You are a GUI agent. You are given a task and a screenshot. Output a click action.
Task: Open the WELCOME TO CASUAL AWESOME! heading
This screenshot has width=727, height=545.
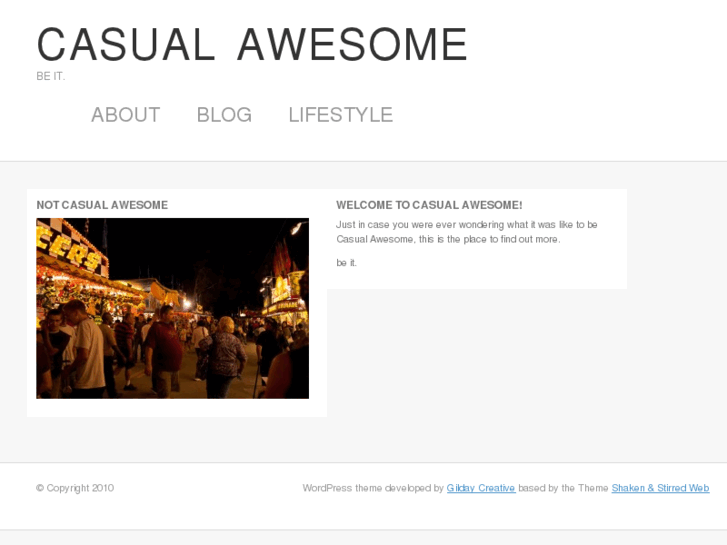(x=429, y=205)
